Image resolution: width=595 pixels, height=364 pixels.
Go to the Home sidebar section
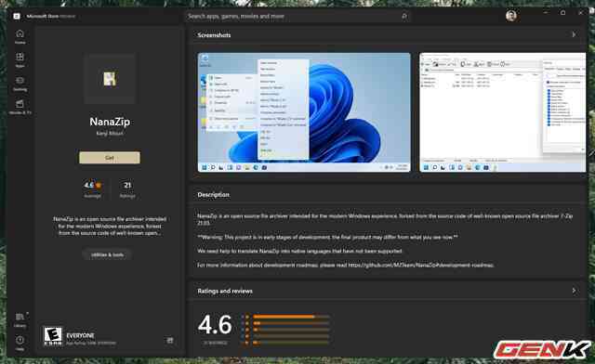20,37
